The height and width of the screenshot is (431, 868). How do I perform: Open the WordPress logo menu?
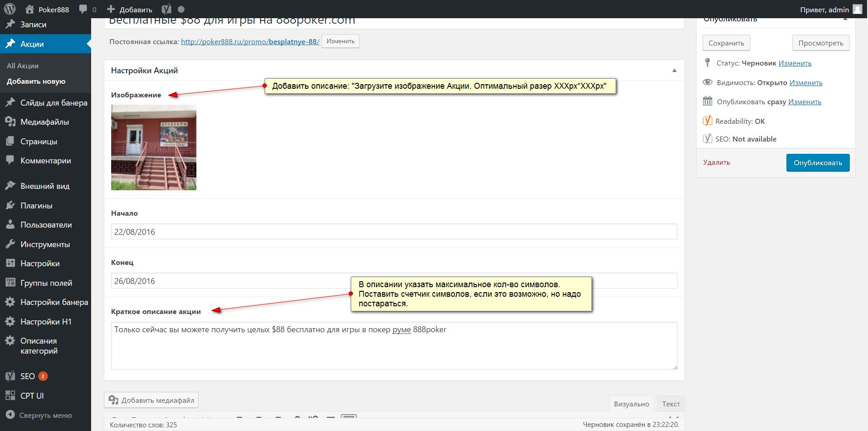tap(10, 9)
